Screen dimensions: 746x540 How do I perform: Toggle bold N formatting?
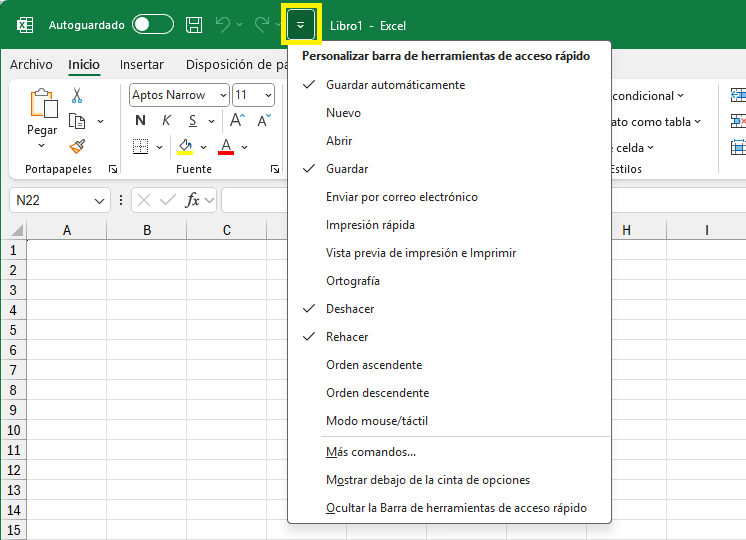[140, 120]
